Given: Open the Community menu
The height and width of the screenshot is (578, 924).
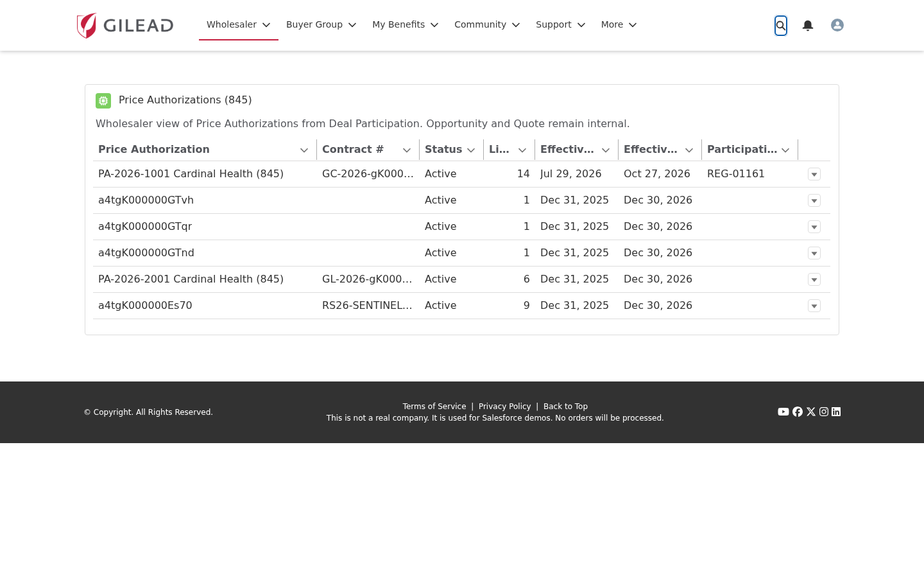Looking at the screenshot, I should pyautogui.click(x=487, y=24).
